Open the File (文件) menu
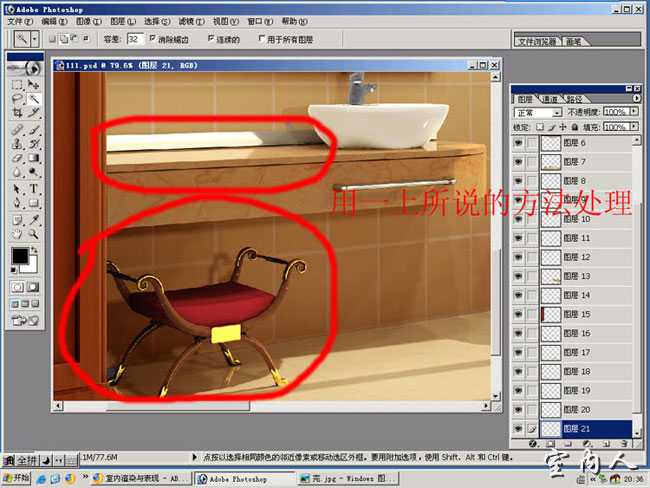The height and width of the screenshot is (488, 650). tap(20, 21)
